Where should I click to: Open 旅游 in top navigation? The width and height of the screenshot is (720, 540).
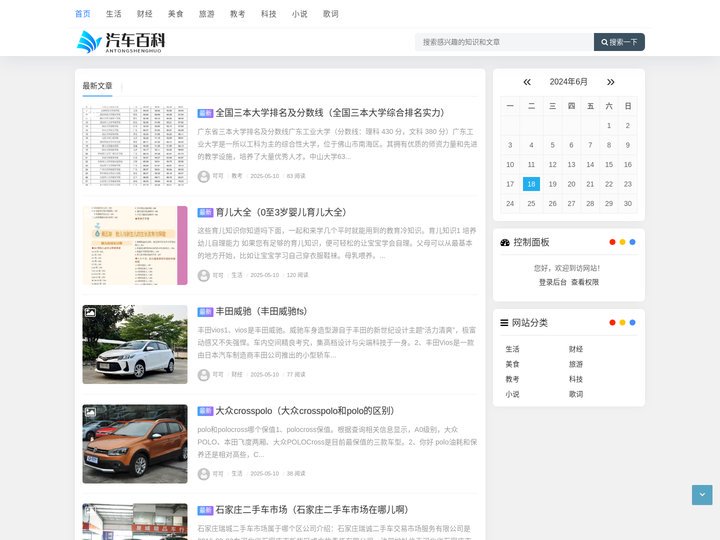tap(207, 14)
